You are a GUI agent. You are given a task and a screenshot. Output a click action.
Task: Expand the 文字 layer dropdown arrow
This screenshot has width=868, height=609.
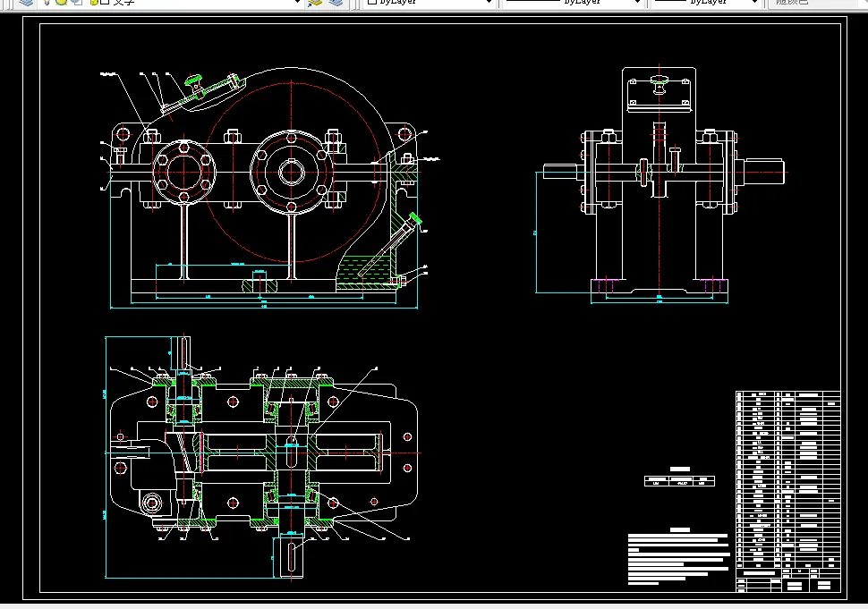[297, 2]
